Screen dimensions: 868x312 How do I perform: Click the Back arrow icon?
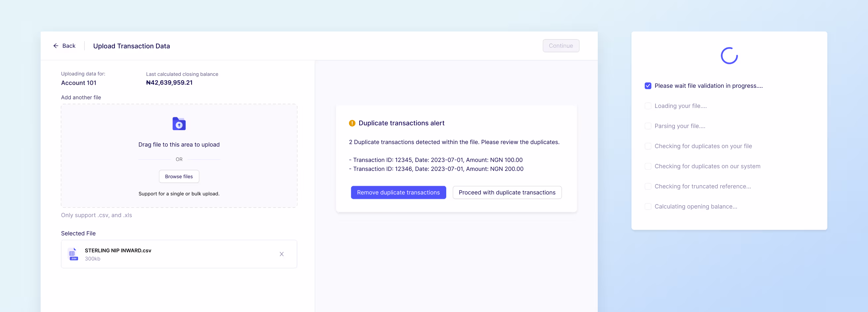coord(56,46)
